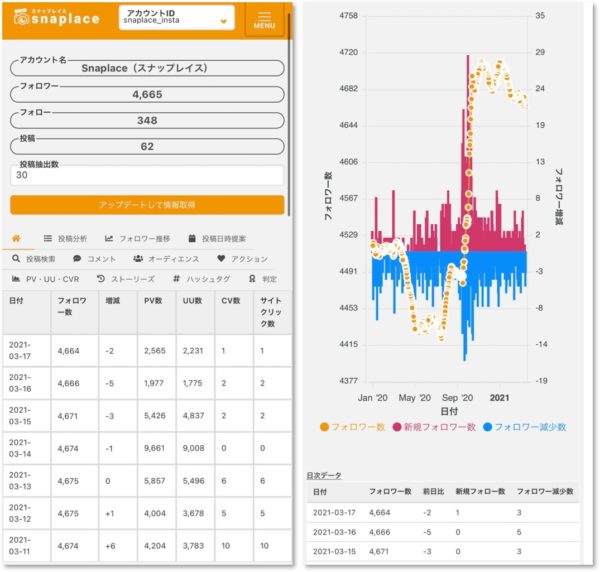Click the フォロワー 4,665 field
Viewport: 600px width, 572px height.
(x=147, y=94)
